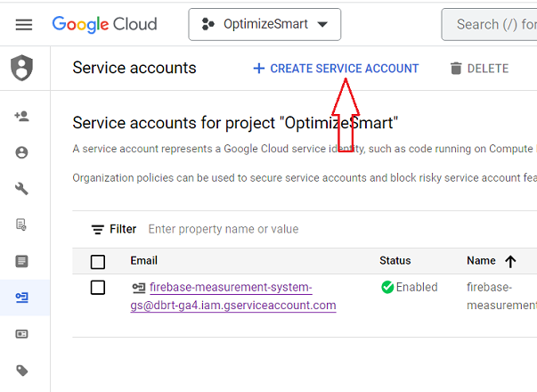The width and height of the screenshot is (537, 392).
Task: Click the green Enabled check icon
Action: [x=387, y=287]
